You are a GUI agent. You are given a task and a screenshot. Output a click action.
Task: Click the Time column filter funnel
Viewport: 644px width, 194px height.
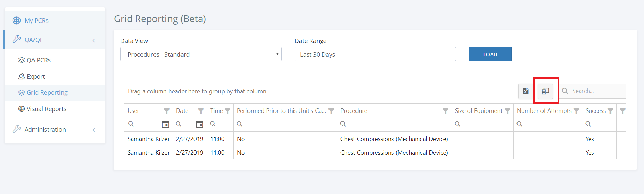pos(228,111)
